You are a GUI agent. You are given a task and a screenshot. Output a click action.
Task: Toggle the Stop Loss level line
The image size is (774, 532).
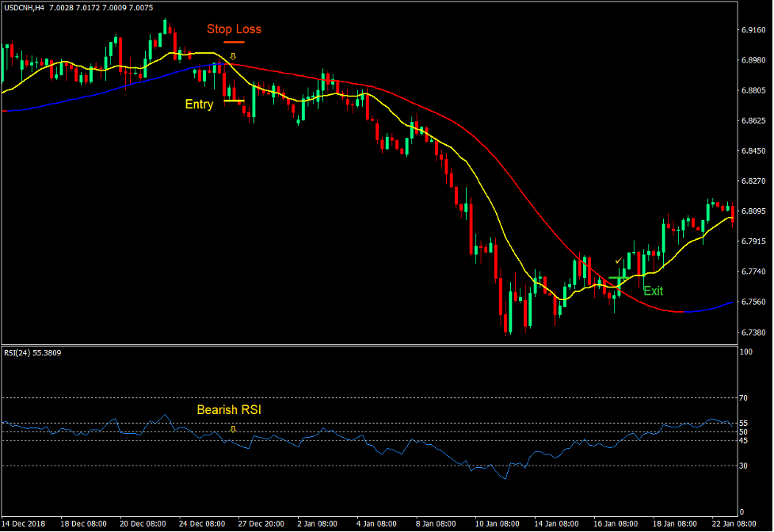tap(234, 42)
